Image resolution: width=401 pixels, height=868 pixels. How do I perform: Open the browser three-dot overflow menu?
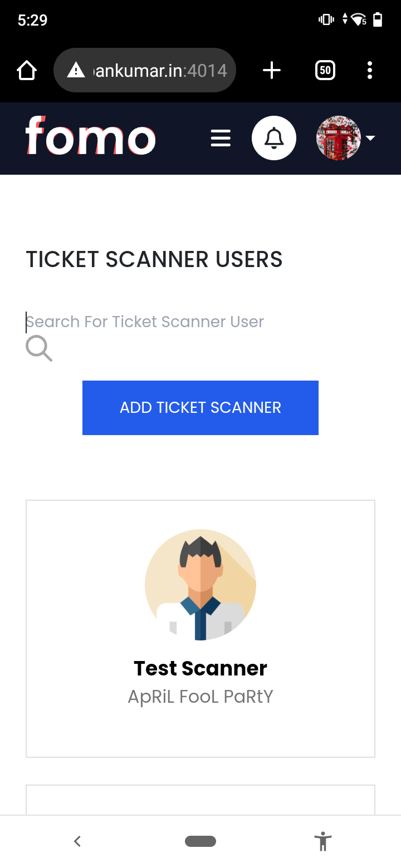click(x=370, y=71)
